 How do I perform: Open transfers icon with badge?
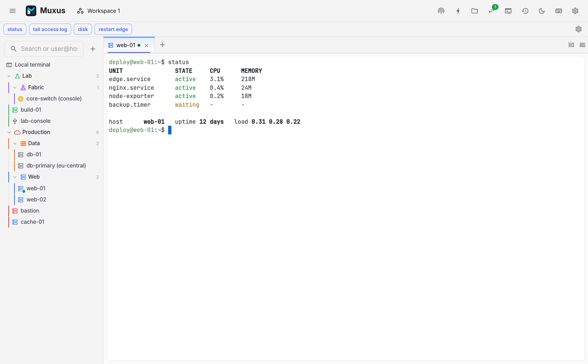click(492, 11)
